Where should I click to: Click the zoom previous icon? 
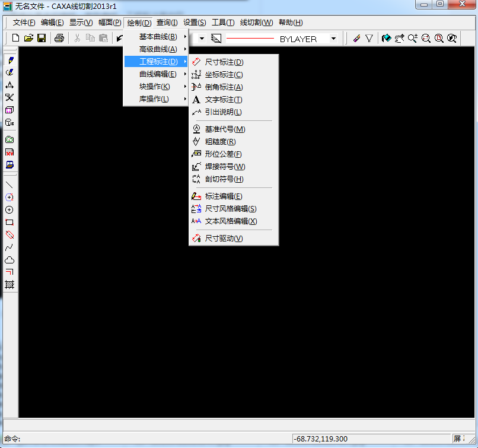click(452, 39)
